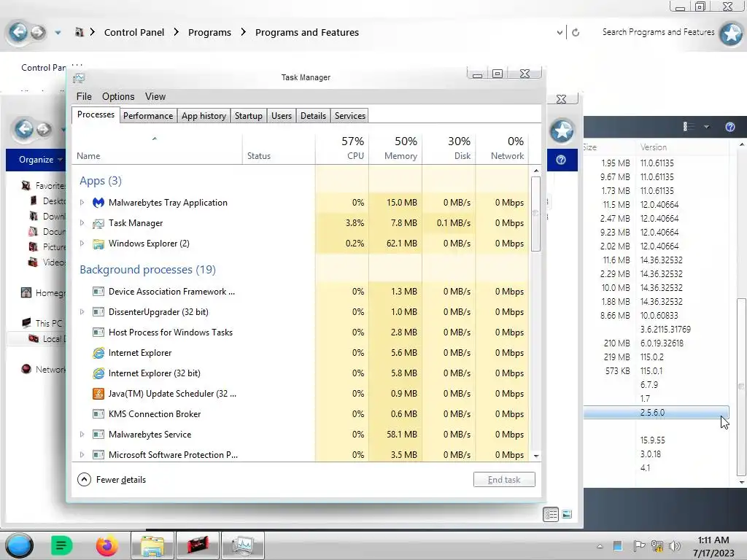The height and width of the screenshot is (560, 747).
Task: Click Control Panel in the breadcrumb
Action: [134, 32]
